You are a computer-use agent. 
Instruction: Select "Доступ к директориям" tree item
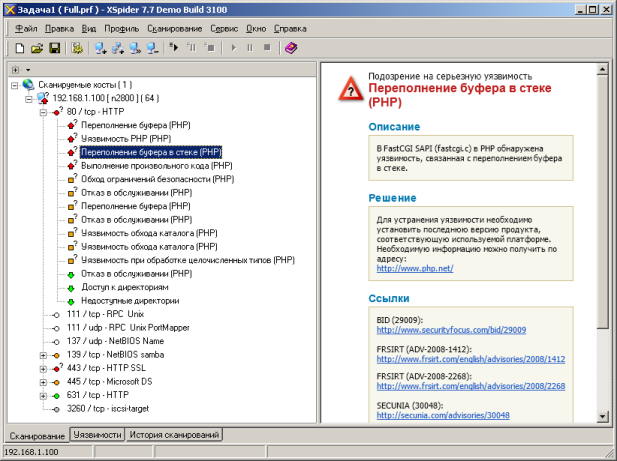[x=125, y=287]
